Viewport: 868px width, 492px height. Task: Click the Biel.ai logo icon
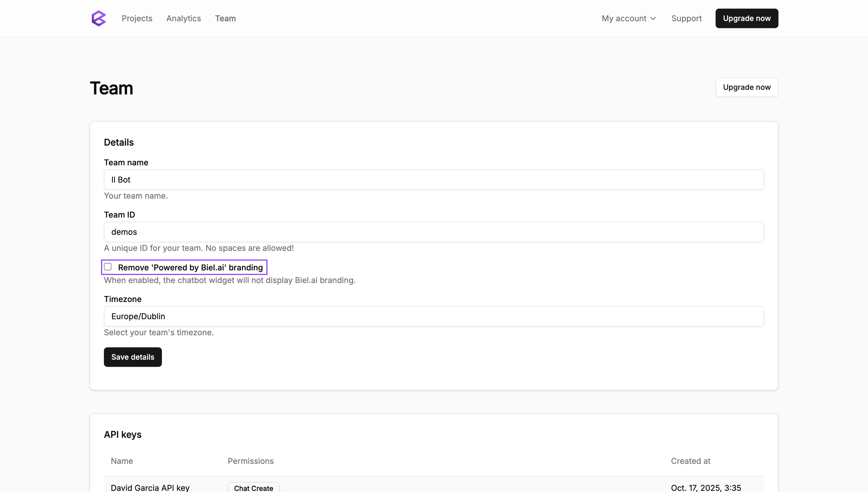[99, 18]
